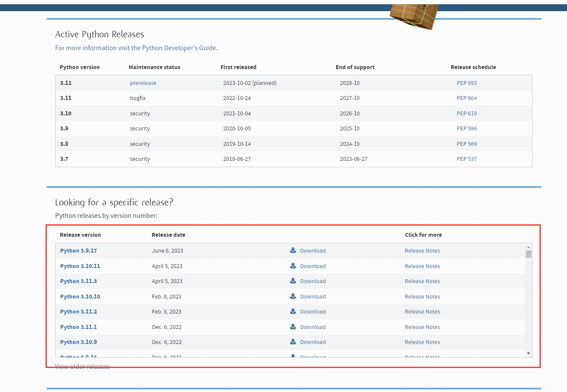This screenshot has width=567, height=392.
Task: Click Download text link for Python 3.10.10
Action: (313, 296)
